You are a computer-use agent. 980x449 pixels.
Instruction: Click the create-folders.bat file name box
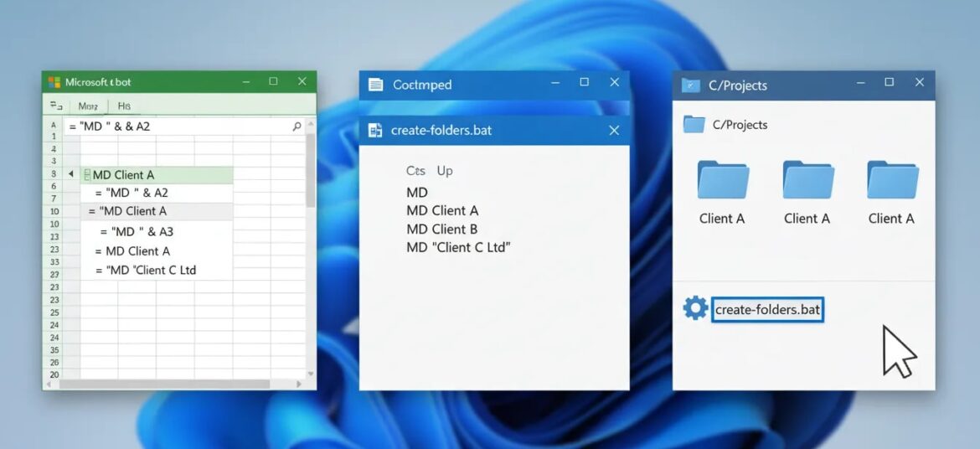pos(767,310)
